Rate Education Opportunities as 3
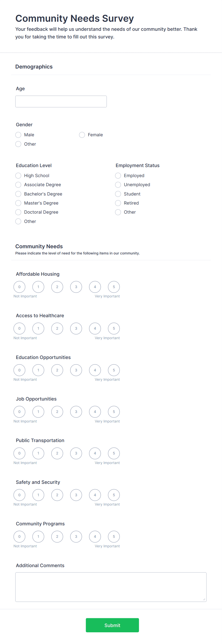 [76, 370]
